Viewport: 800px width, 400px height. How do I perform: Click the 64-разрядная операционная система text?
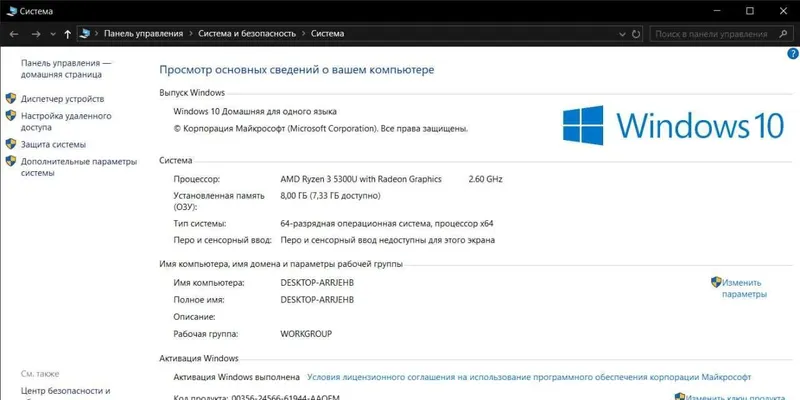387,223
